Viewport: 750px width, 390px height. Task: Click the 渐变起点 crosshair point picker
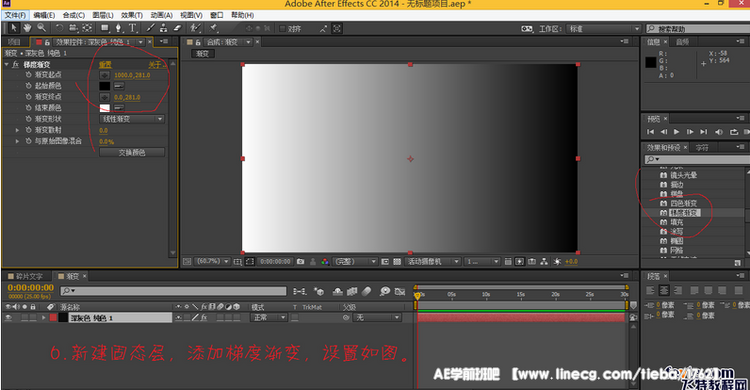point(105,75)
